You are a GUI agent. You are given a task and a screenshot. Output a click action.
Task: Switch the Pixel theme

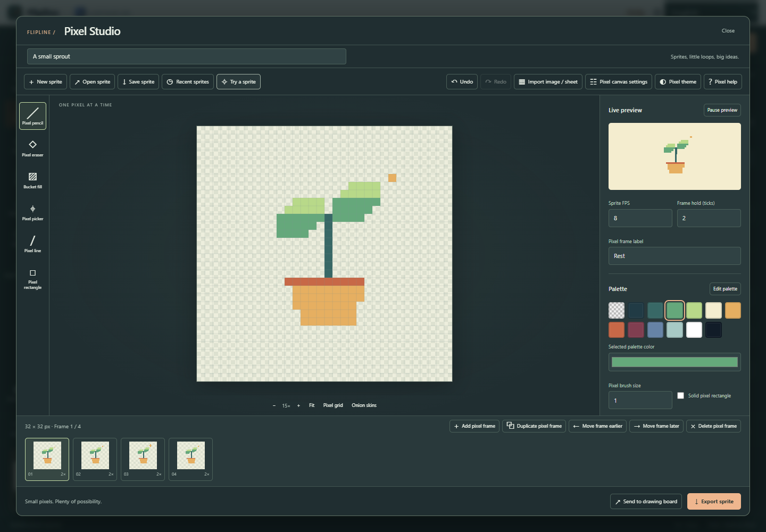click(678, 82)
